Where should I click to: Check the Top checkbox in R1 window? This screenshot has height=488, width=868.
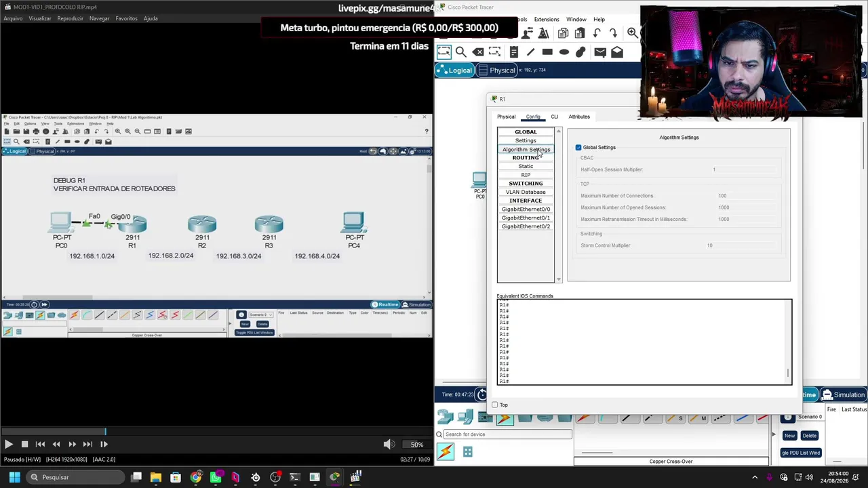click(x=495, y=405)
